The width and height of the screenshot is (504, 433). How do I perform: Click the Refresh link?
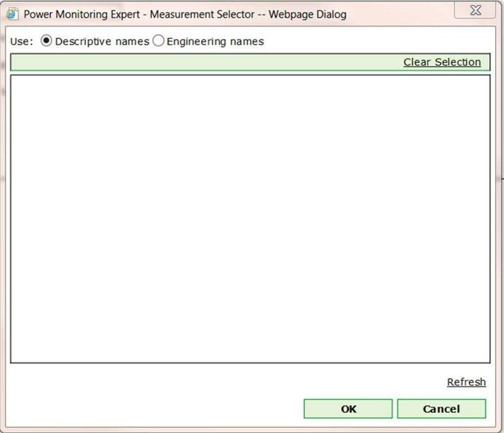coord(466,382)
